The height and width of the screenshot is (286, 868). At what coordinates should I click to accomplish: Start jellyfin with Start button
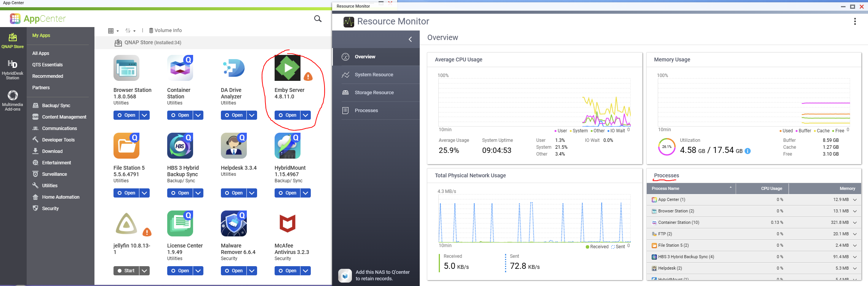(x=126, y=271)
